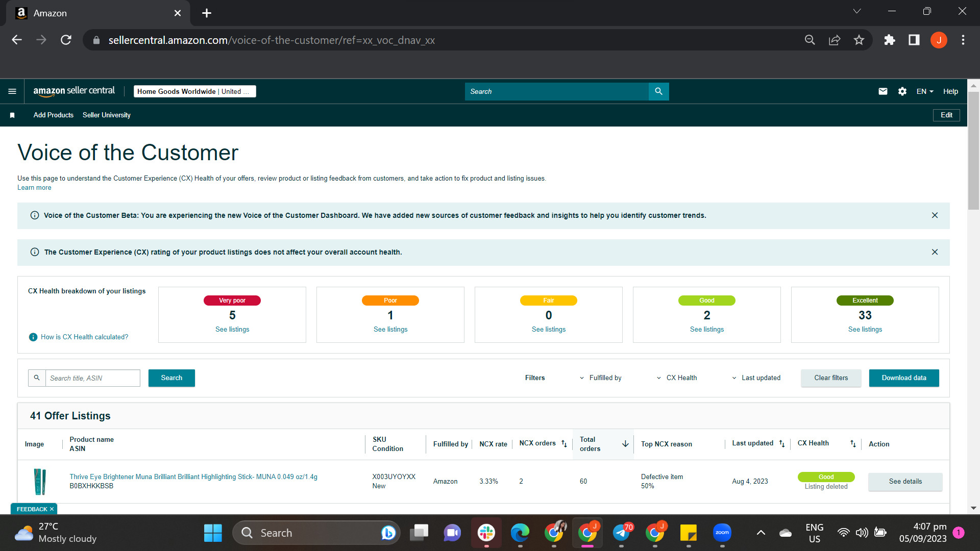Open Chrome extensions puzzle icon

point(890,40)
